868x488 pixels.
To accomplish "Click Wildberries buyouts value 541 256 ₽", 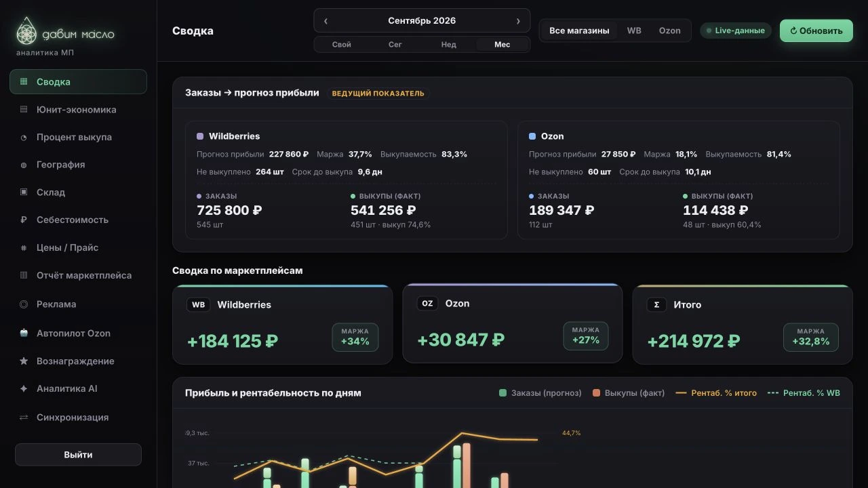I will [383, 211].
